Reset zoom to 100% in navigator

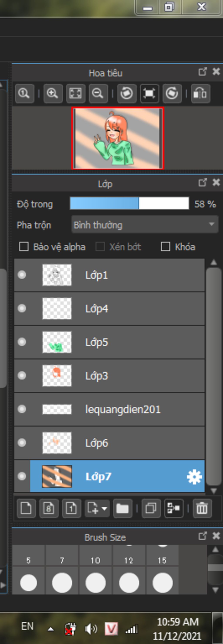24,94
